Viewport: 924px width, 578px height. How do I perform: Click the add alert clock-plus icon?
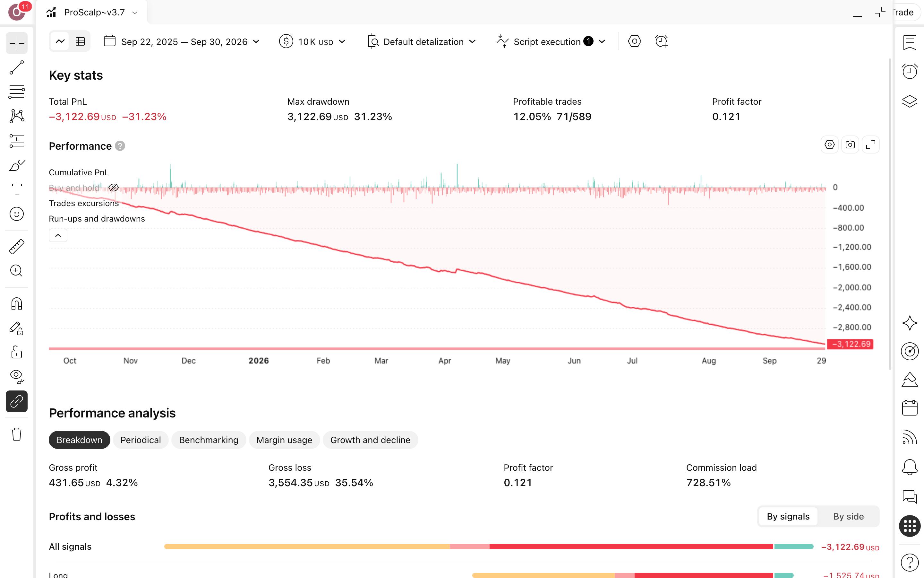coord(661,41)
